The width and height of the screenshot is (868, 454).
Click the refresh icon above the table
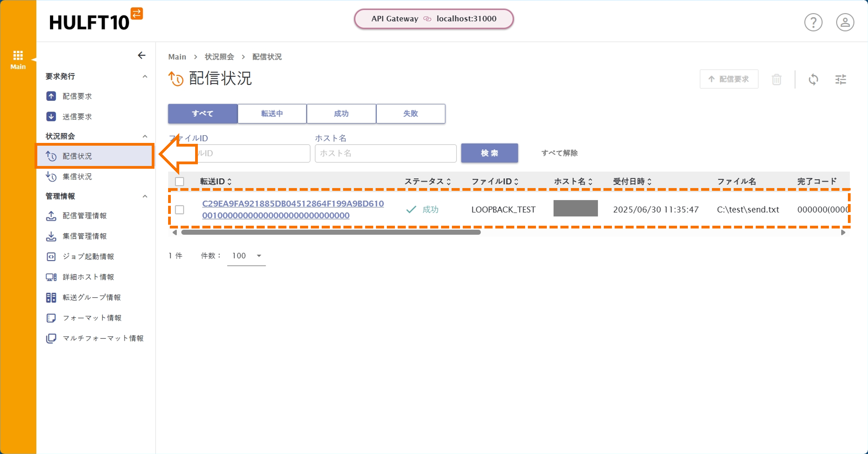[814, 79]
